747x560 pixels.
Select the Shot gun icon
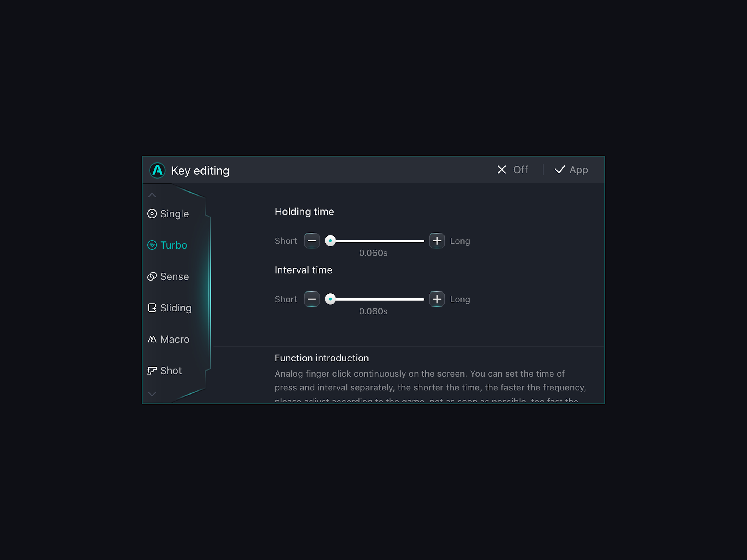152,371
